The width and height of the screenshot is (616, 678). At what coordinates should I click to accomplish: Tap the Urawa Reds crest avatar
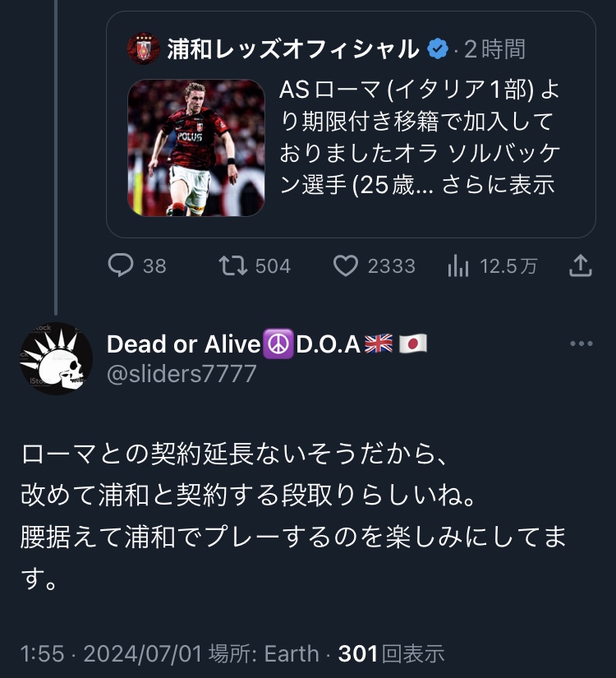click(144, 49)
